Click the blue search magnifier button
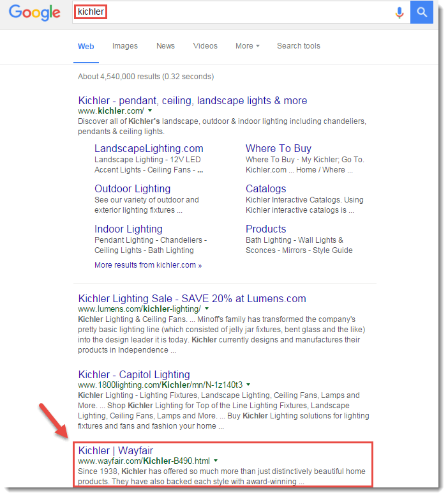This screenshot has width=448, height=497. point(421,12)
